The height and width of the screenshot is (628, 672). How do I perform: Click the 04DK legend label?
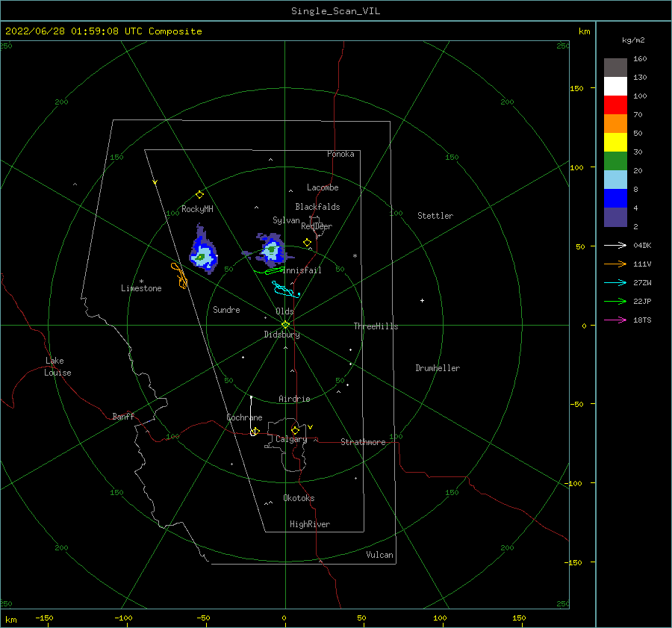click(x=642, y=245)
